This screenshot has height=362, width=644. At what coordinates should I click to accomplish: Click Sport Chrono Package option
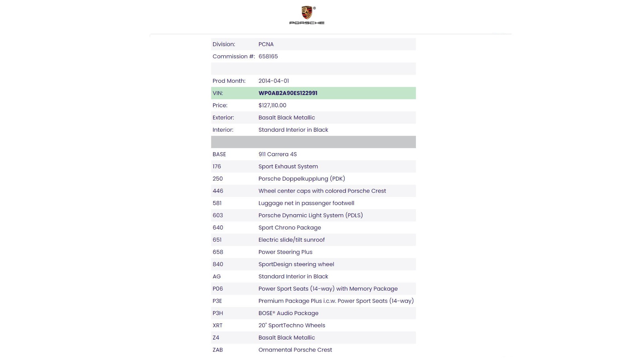coord(289,228)
